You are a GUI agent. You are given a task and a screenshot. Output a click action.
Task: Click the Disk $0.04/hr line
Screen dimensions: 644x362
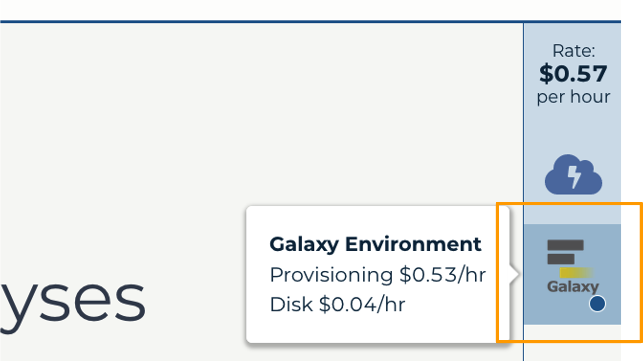point(337,304)
